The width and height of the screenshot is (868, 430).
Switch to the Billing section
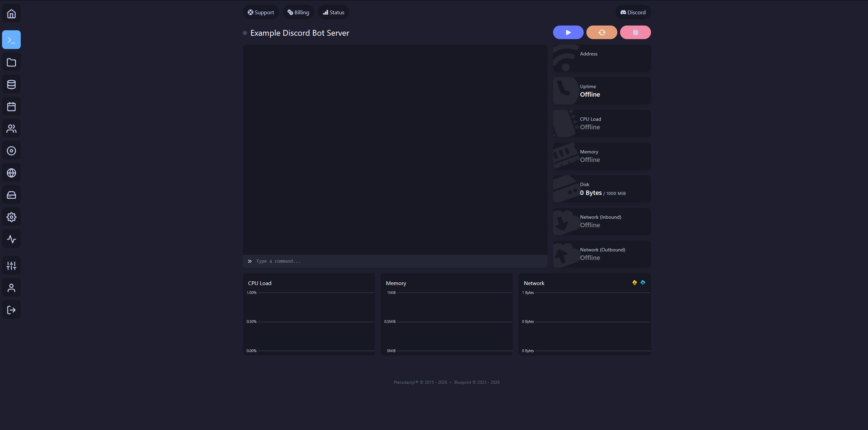[298, 12]
